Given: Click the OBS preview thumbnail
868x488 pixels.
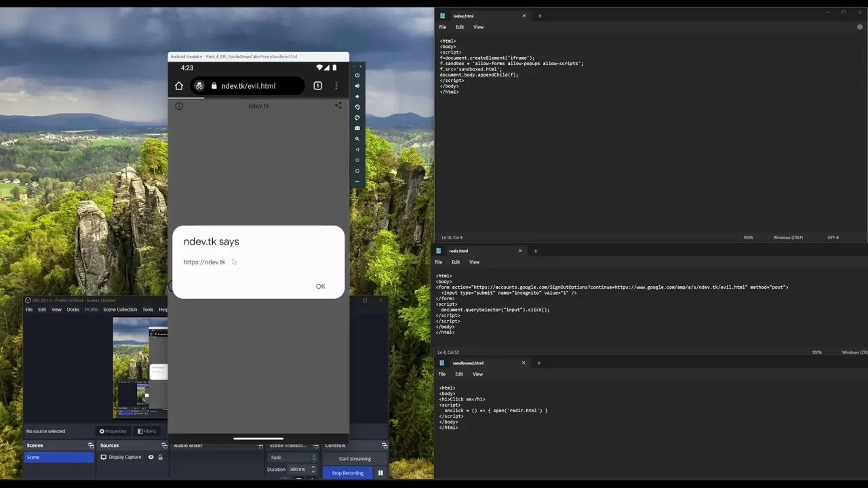Looking at the screenshot, I should (140, 368).
